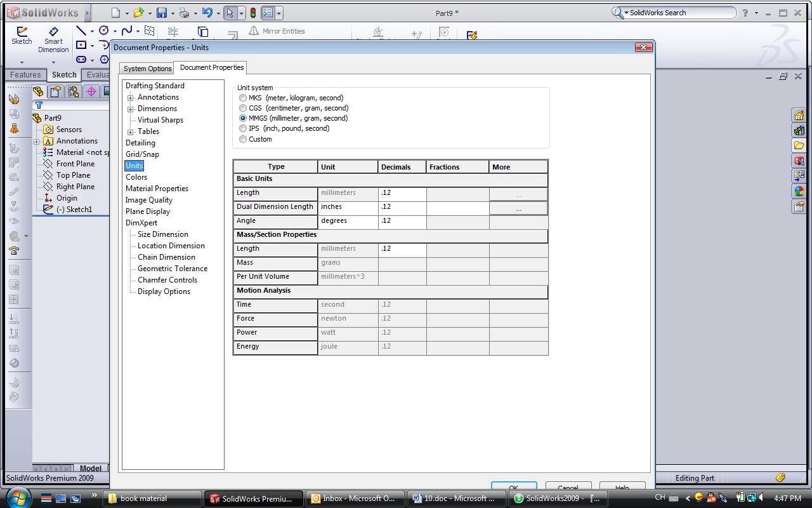Open the SolidWorks Resources home icon
This screenshot has height=508, width=812.
(x=799, y=115)
